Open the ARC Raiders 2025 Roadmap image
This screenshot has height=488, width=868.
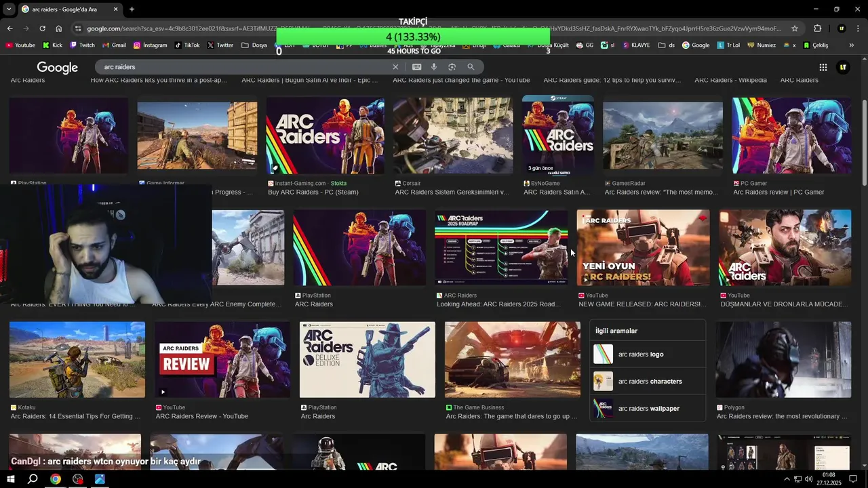[501, 247]
